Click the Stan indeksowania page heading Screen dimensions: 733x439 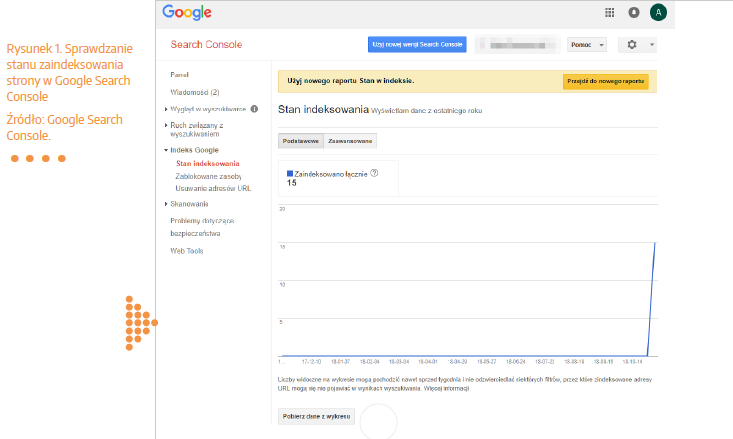pos(323,109)
